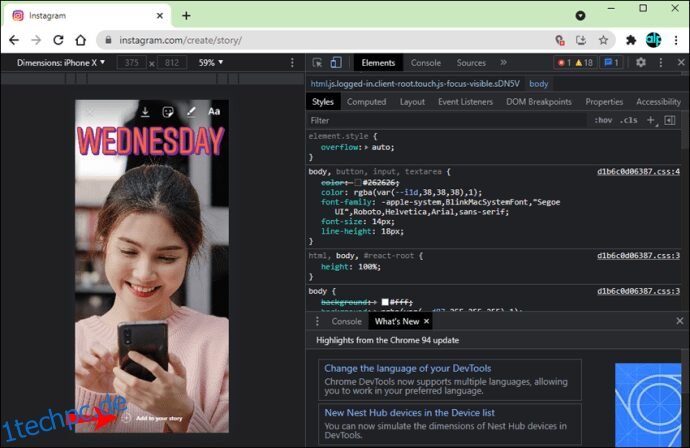Open the DOM Breakpoints tab
Viewport: 690px width, 448px height.
click(x=539, y=102)
